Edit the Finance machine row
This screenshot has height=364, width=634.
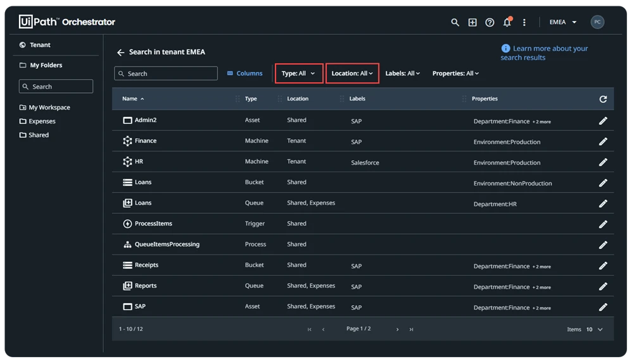[x=603, y=141]
